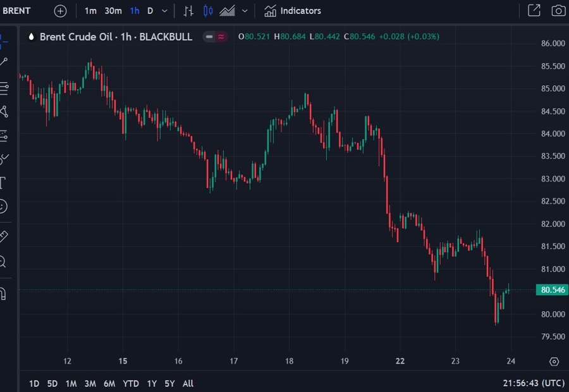Select the Text tool in left sidebar
Image resolution: width=569 pixels, height=392 pixels.
click(3, 183)
